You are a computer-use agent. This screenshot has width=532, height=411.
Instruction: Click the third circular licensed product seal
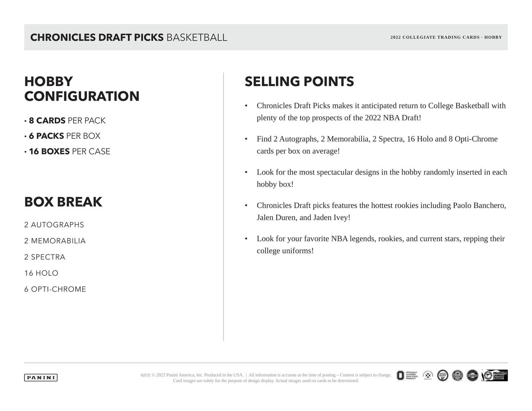pyautogui.click(x=443, y=375)
